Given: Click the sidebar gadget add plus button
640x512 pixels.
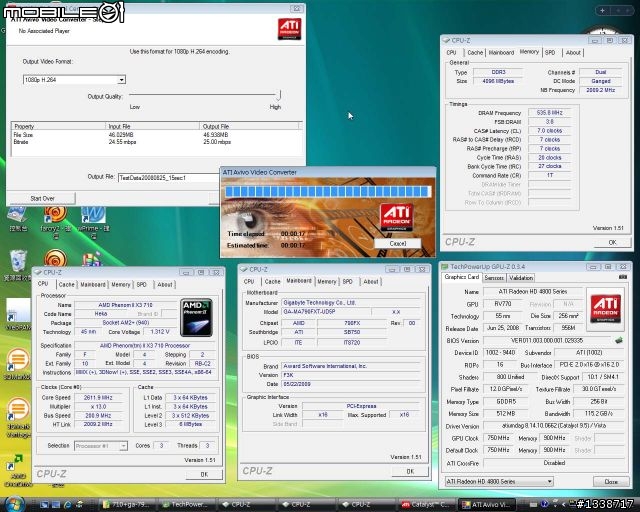Looking at the screenshot, I should pos(602,11).
